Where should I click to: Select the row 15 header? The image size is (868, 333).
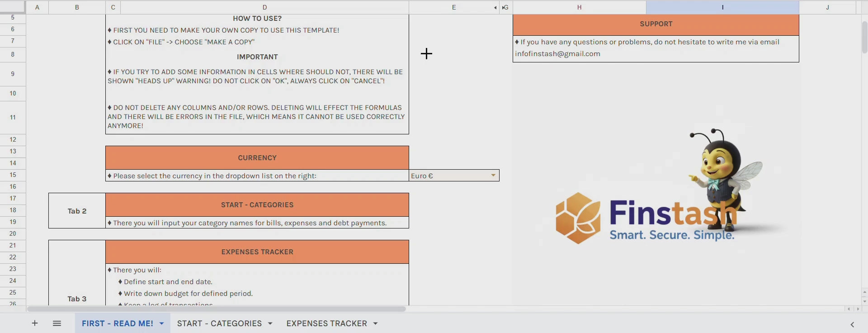pos(13,175)
